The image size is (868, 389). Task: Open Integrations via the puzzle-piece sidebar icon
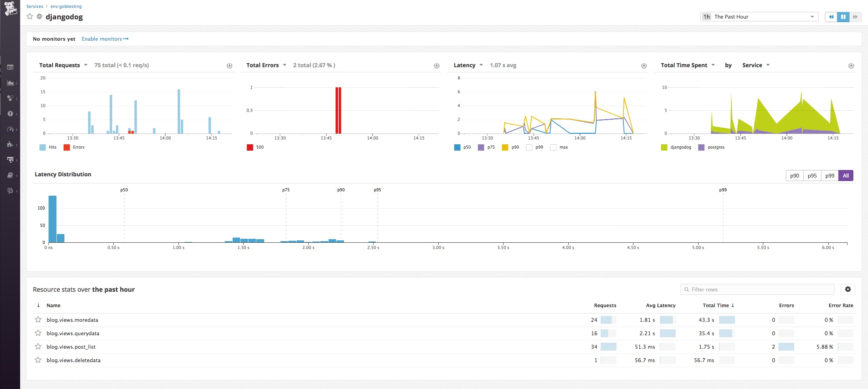pos(11,145)
